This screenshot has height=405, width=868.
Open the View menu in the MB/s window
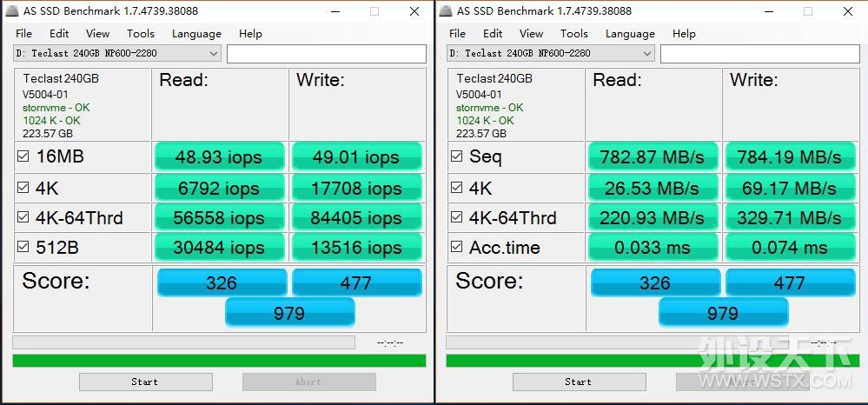tap(531, 33)
